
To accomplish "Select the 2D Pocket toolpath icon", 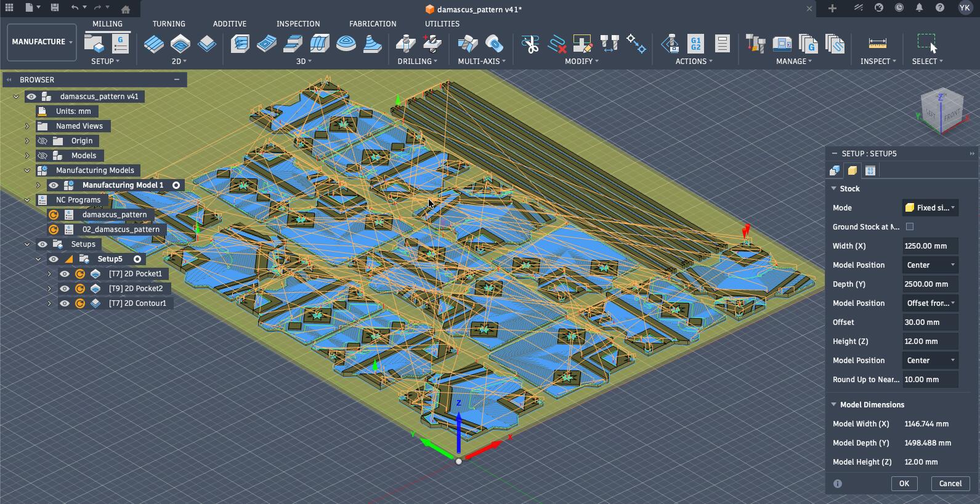I will [180, 44].
